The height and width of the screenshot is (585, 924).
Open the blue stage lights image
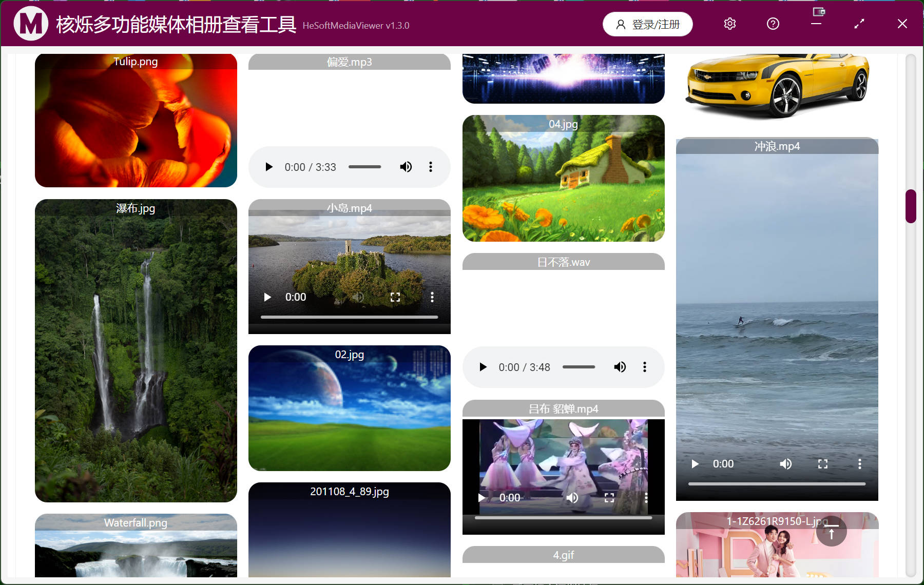pos(564,79)
